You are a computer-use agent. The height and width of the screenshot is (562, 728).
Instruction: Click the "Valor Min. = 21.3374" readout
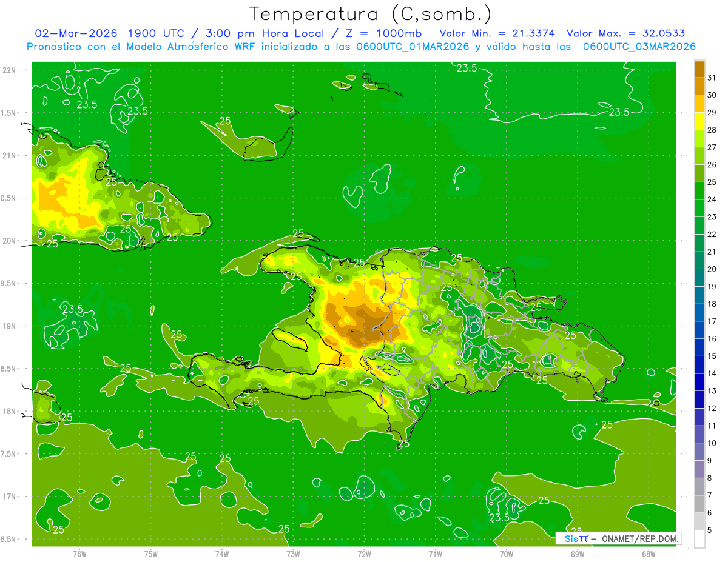pyautogui.click(x=497, y=33)
